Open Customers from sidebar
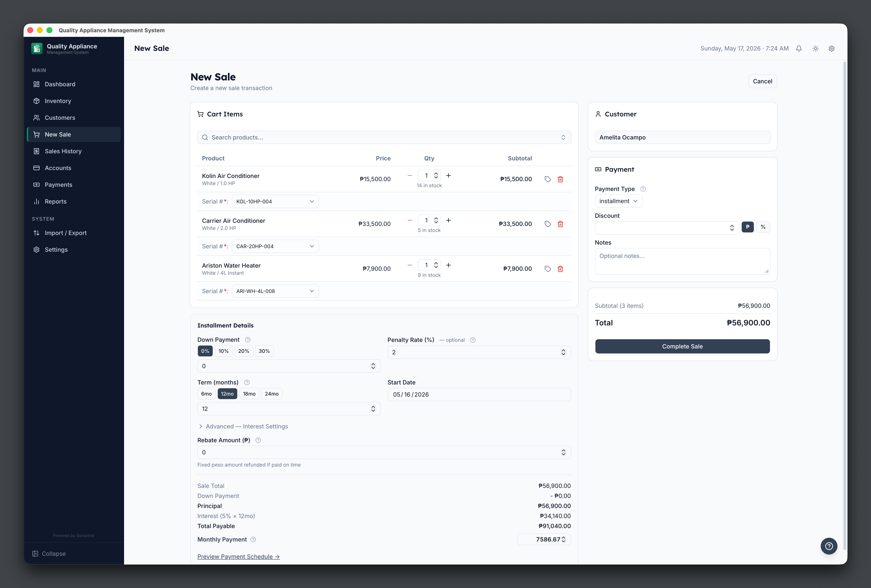This screenshot has width=871, height=588. pos(74,118)
